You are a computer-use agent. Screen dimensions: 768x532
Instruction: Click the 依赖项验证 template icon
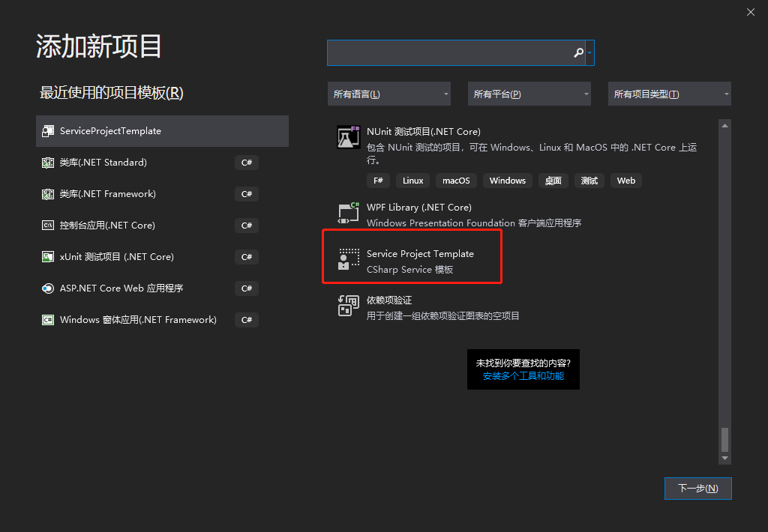(348, 306)
